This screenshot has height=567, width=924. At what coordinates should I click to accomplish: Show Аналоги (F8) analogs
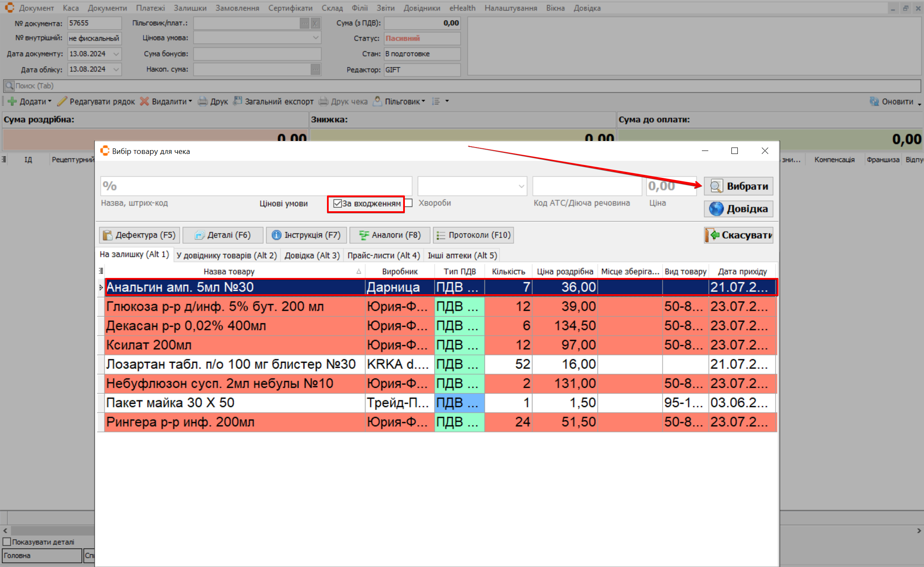390,235
